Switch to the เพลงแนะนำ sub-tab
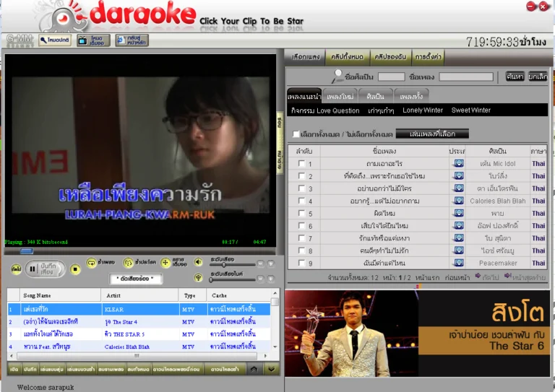 (x=304, y=96)
